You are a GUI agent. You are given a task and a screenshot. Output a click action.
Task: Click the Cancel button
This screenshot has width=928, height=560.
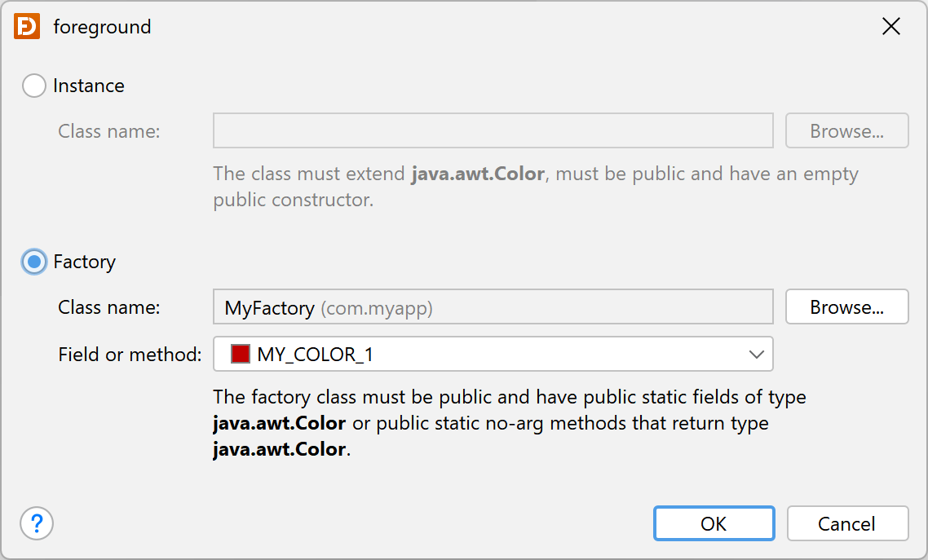[847, 523]
